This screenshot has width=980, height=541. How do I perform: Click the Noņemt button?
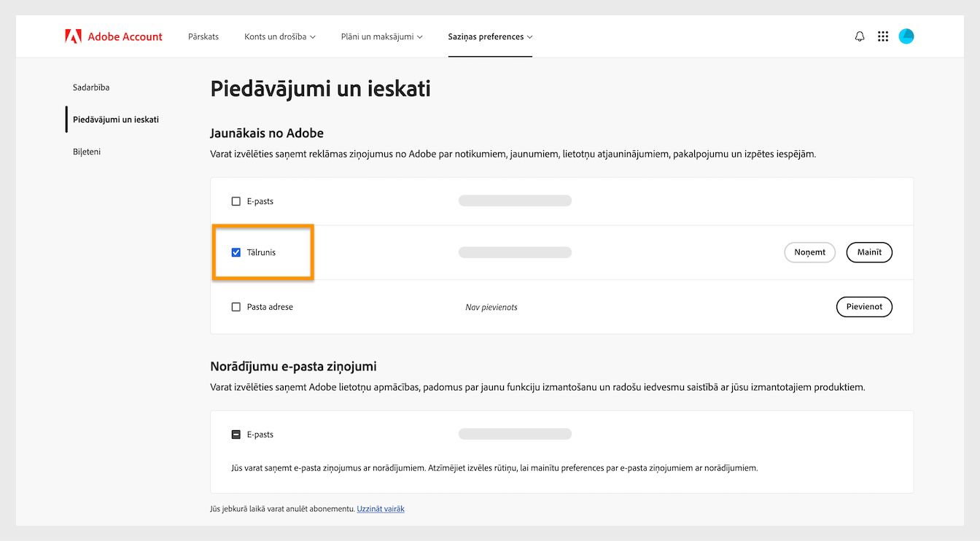tap(810, 252)
